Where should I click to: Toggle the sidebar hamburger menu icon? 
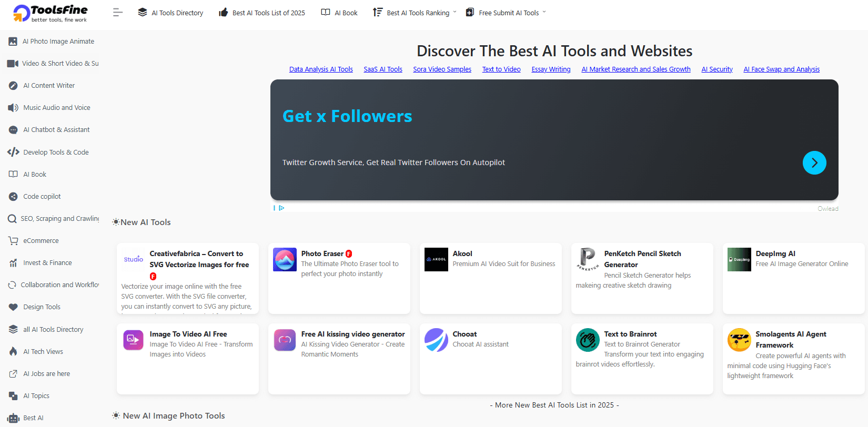click(x=118, y=13)
